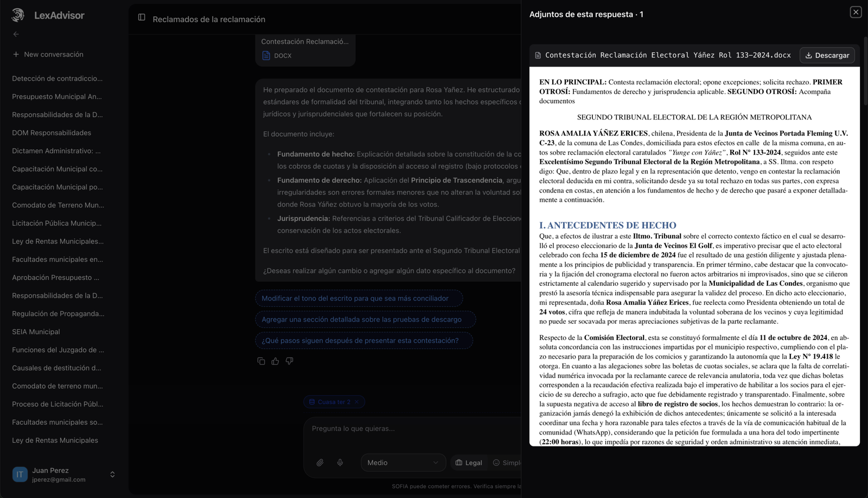This screenshot has height=498, width=868.
Task: Focus the Pregunta lo que quieras input
Action: click(412, 429)
